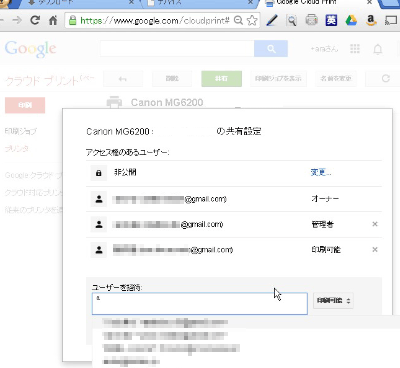Image resolution: width=400 pixels, height=368 pixels.
Task: Open the green share button
Action: pyautogui.click(x=221, y=79)
